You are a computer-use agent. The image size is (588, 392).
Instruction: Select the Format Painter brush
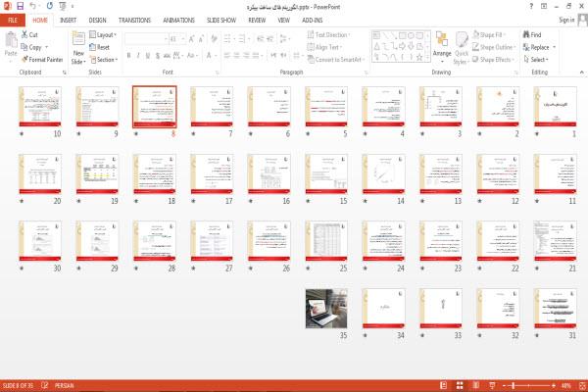(x=24, y=59)
